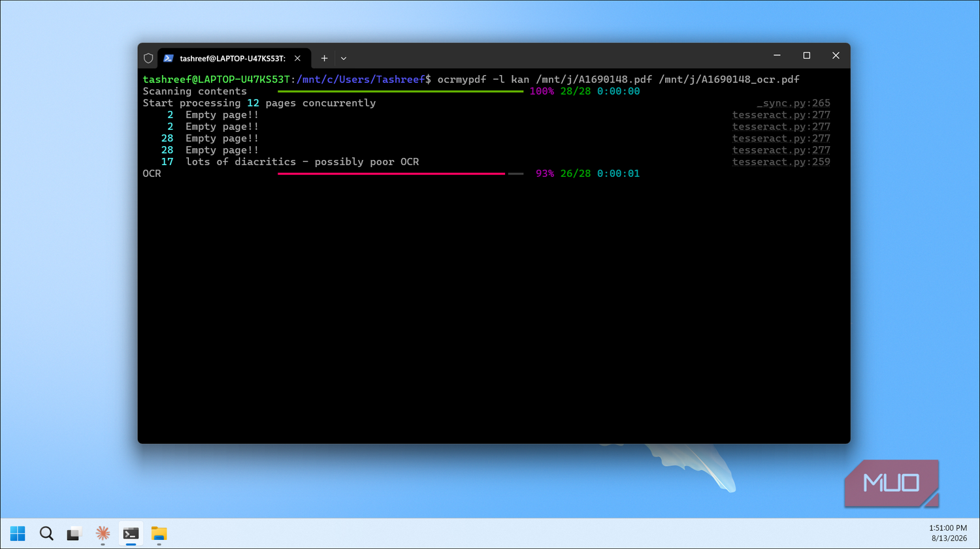This screenshot has height=549, width=980.
Task: Expand the terminal profiles dropdown chevron
Action: point(344,58)
